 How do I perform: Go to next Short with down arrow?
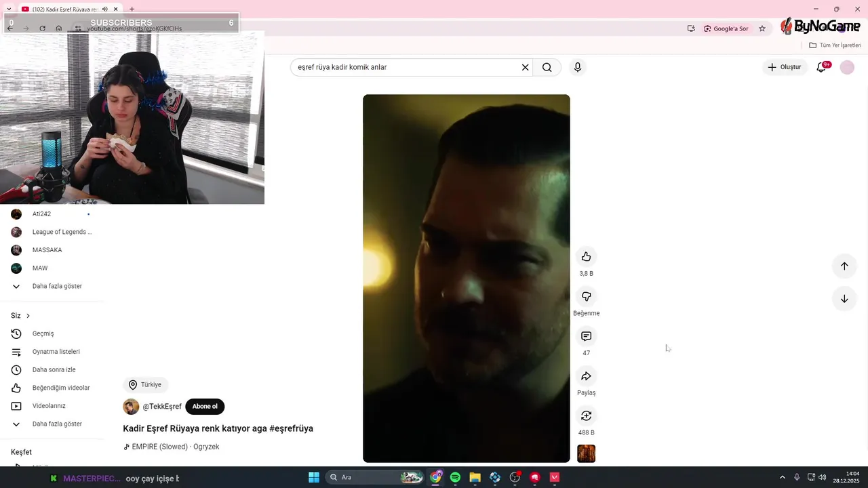pos(844,298)
